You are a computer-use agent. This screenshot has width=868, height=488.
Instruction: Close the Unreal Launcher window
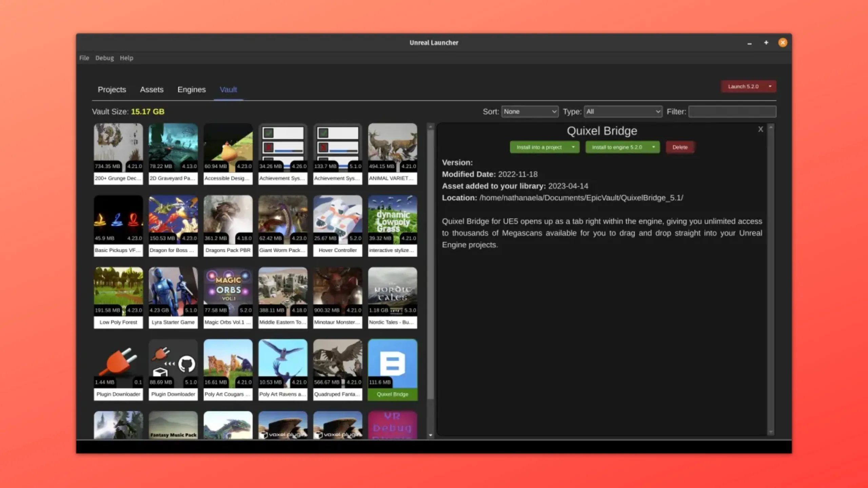[783, 43]
